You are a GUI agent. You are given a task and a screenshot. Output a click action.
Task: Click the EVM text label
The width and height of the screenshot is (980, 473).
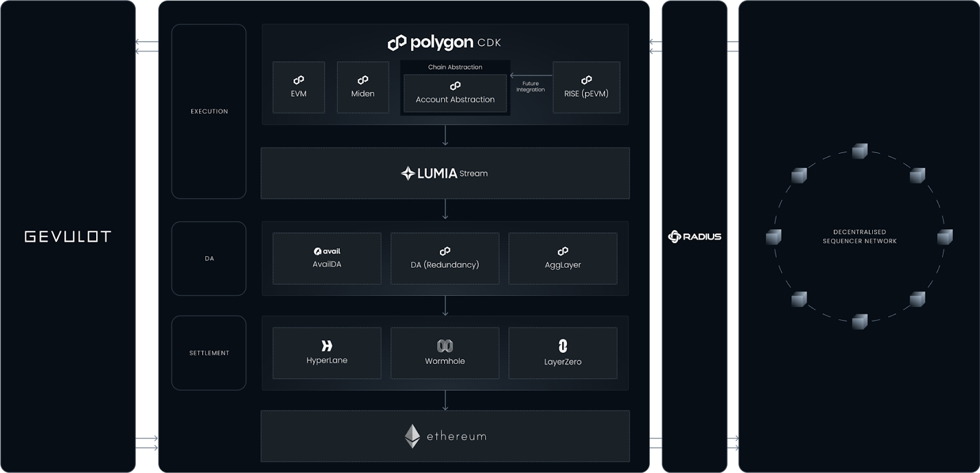click(299, 94)
